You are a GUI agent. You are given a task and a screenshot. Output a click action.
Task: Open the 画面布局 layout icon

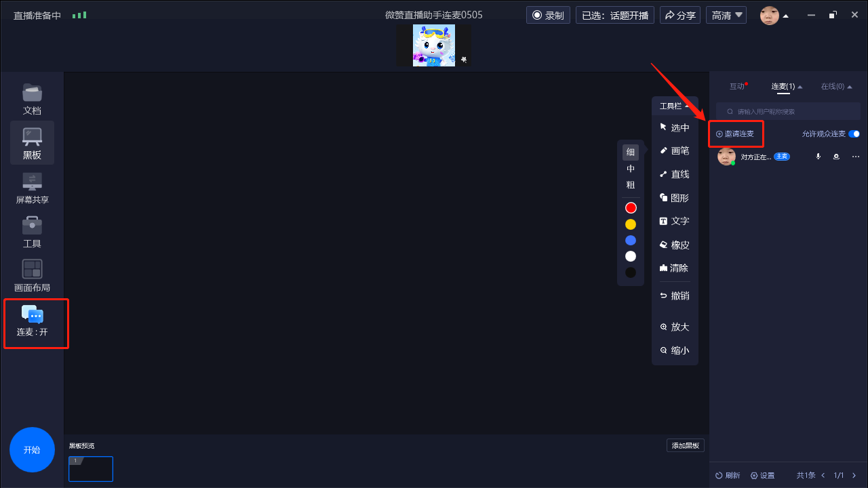click(32, 276)
